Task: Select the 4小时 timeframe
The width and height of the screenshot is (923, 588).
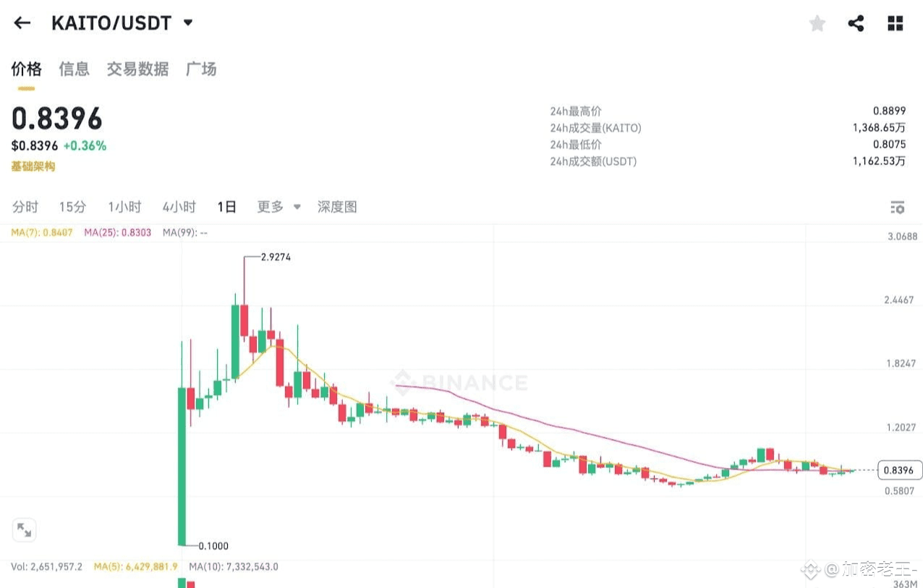Action: (x=179, y=207)
